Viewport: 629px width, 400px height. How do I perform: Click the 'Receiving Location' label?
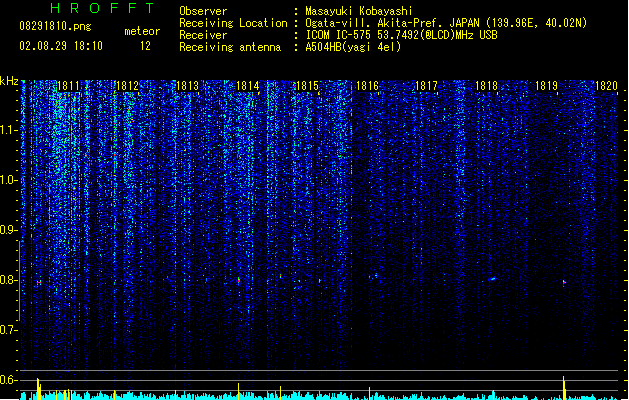[233, 23]
